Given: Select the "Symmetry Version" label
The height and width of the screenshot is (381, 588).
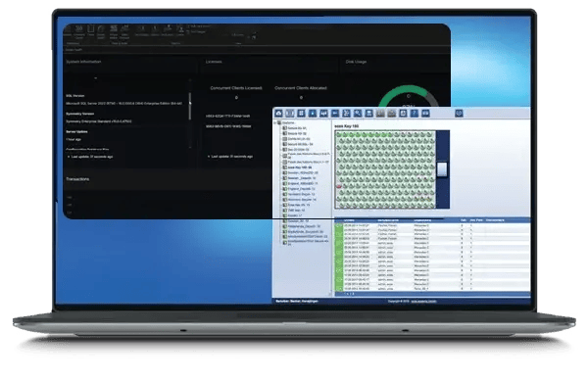Looking at the screenshot, I should (x=80, y=114).
